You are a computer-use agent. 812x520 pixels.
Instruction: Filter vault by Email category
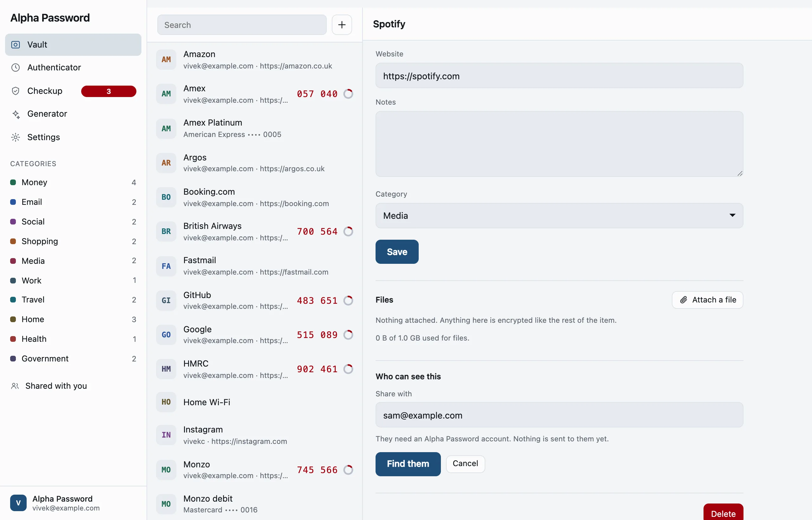tap(73, 202)
